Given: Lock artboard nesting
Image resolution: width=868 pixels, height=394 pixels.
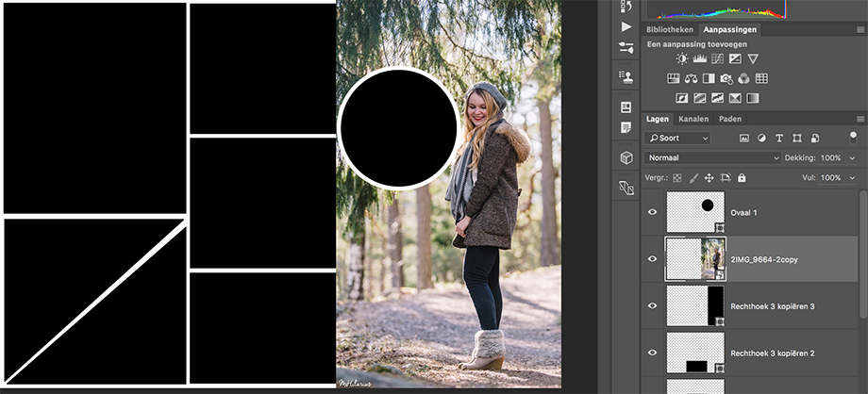Looking at the screenshot, I should pos(726,178).
